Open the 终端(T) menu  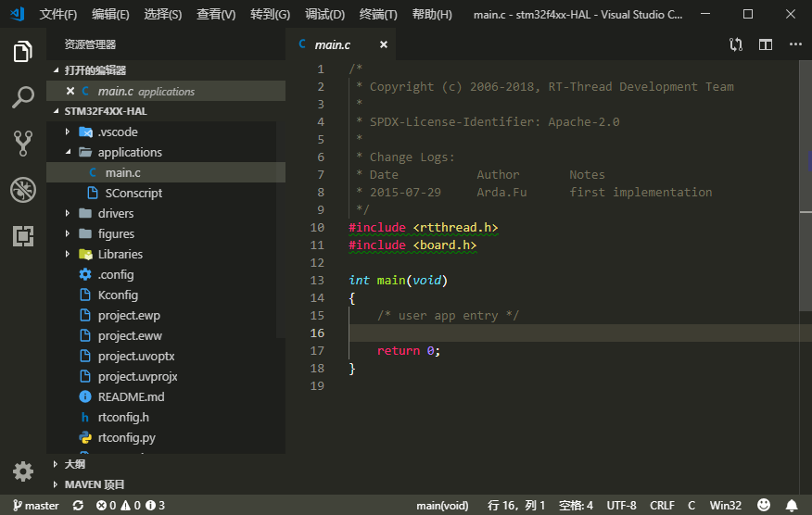(x=378, y=15)
